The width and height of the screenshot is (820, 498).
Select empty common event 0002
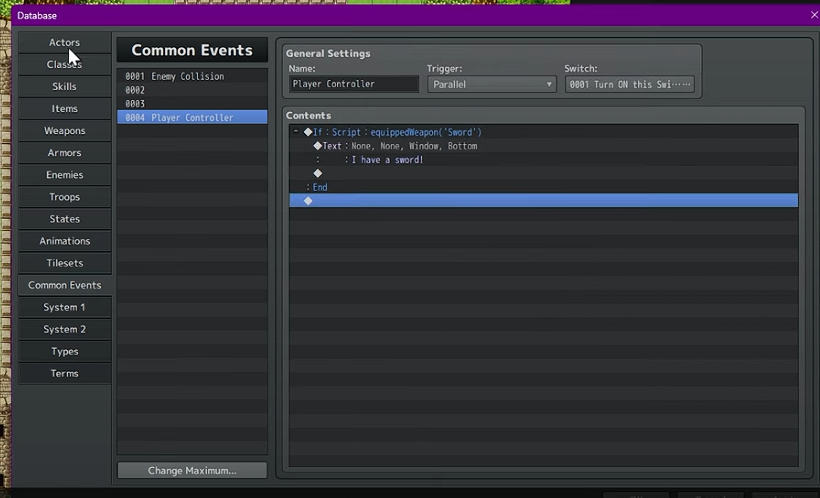pos(191,90)
